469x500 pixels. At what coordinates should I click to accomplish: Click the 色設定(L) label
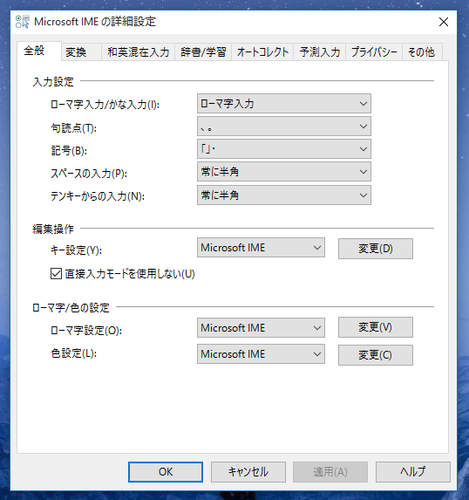point(74,353)
